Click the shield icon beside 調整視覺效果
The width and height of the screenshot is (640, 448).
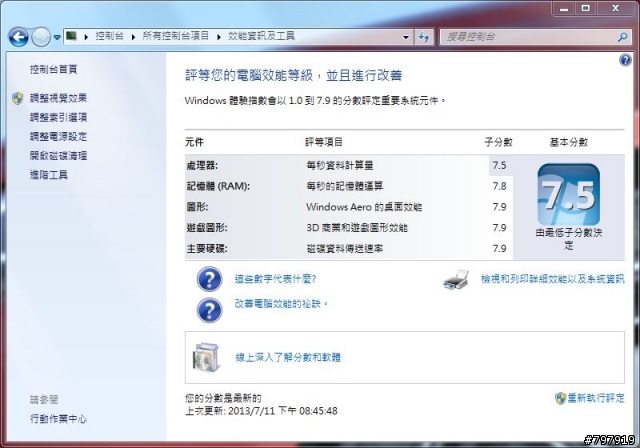click(x=18, y=98)
